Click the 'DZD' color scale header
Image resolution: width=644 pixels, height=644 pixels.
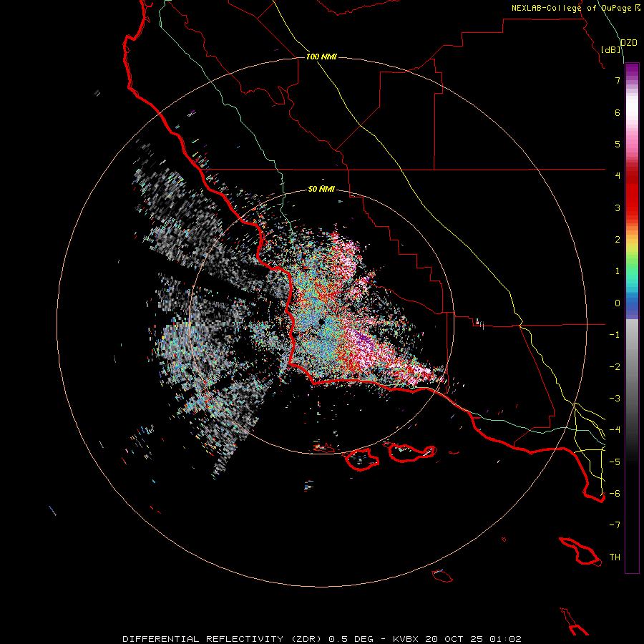[629, 43]
